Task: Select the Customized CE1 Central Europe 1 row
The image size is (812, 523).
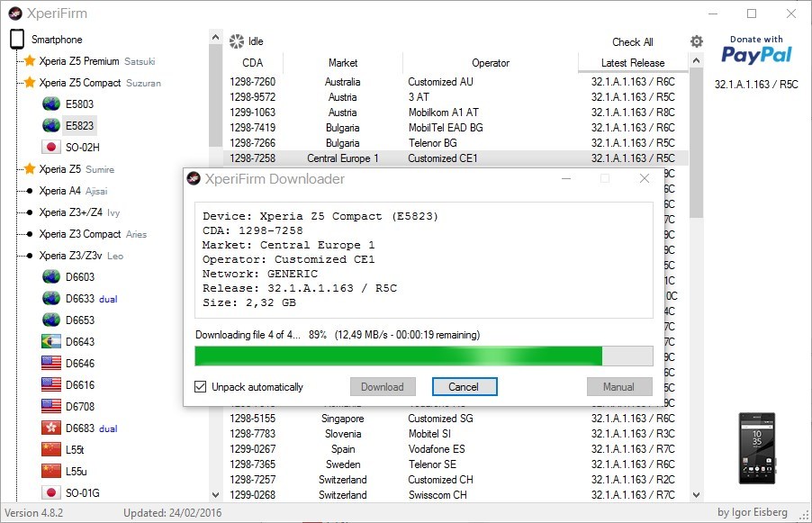Action: click(456, 158)
